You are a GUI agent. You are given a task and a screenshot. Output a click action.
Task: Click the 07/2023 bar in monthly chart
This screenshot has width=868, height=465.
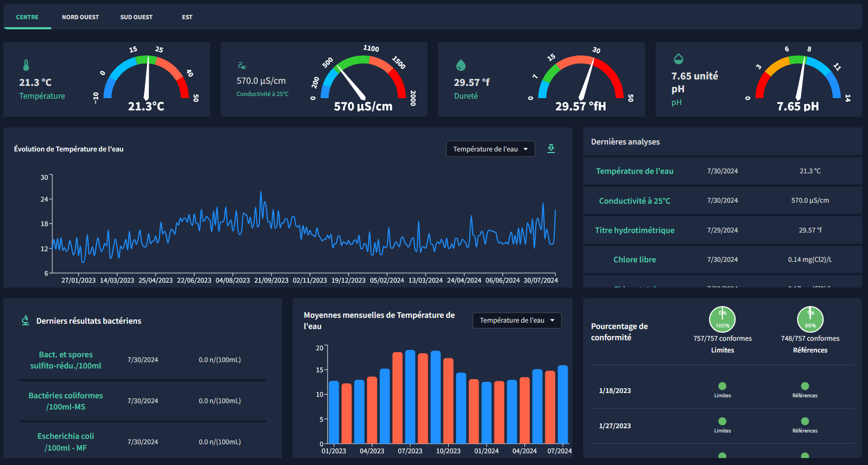410,397
